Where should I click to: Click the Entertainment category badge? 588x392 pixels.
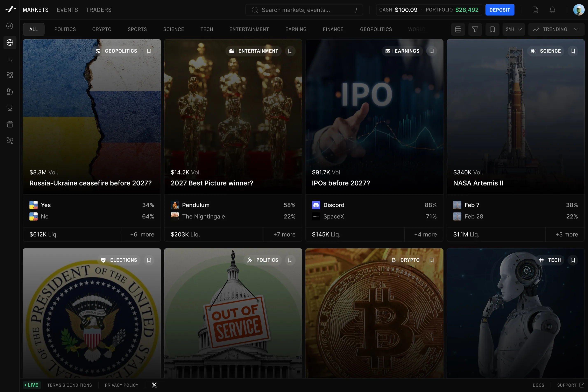(x=254, y=51)
